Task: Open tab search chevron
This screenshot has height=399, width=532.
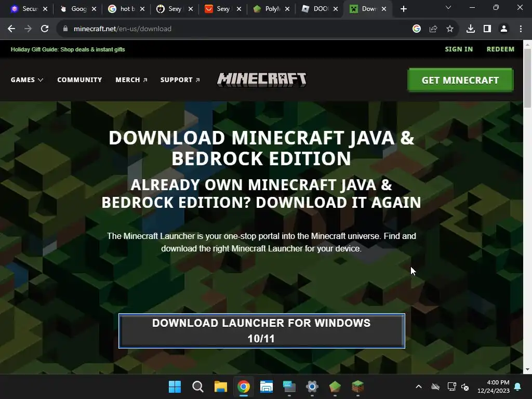Action: coord(448,7)
